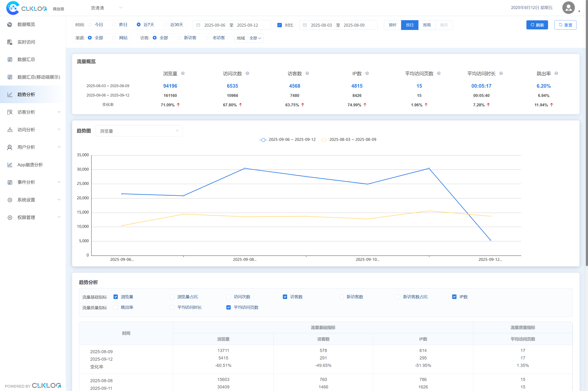The width and height of the screenshot is (588, 391).
Task: Click the 实时访问 sidebar icon
Action: [10, 42]
